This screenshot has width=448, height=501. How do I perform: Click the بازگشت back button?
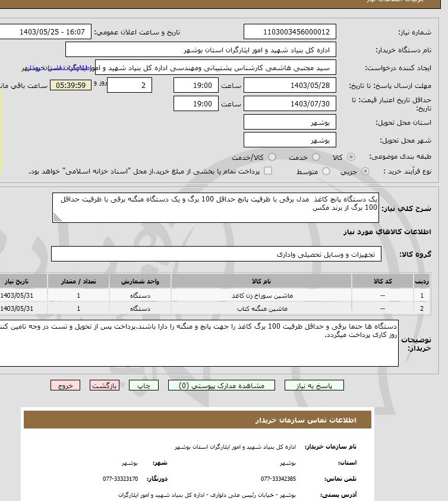pyautogui.click(x=105, y=385)
